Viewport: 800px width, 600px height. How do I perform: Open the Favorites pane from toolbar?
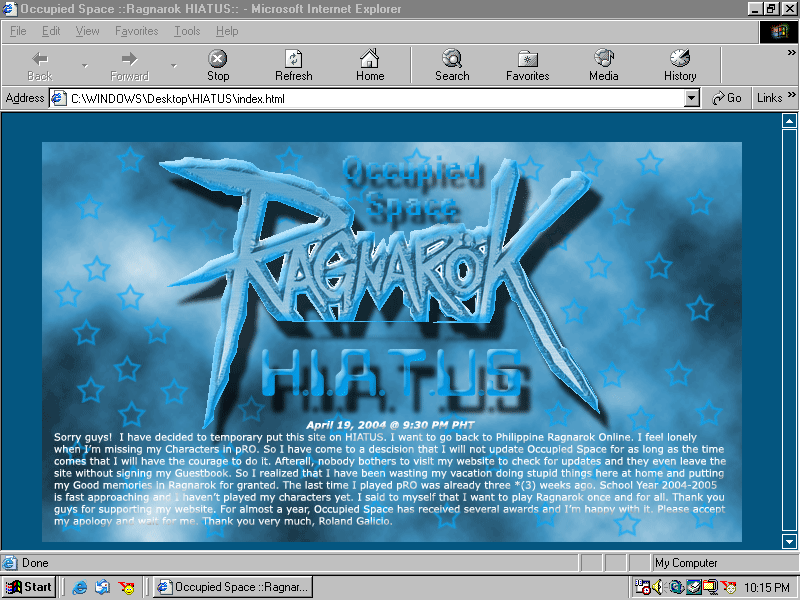pyautogui.click(x=528, y=66)
